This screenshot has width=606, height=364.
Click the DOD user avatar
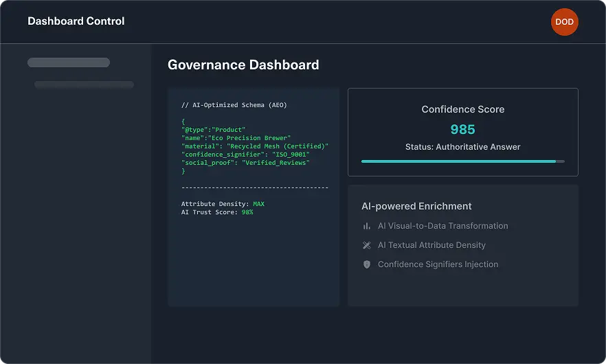(564, 22)
